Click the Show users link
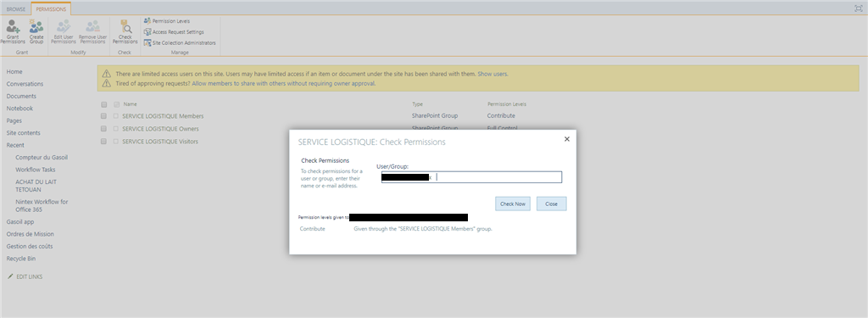Viewport: 868px width, 318px height. tap(492, 74)
